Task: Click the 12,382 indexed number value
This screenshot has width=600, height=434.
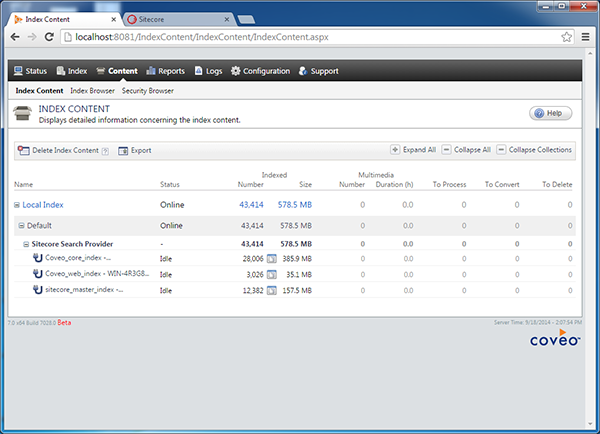Action: pos(253,290)
